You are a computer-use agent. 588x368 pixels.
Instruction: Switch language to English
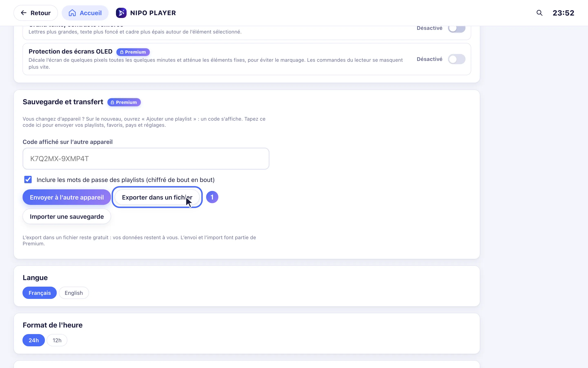[x=74, y=293]
